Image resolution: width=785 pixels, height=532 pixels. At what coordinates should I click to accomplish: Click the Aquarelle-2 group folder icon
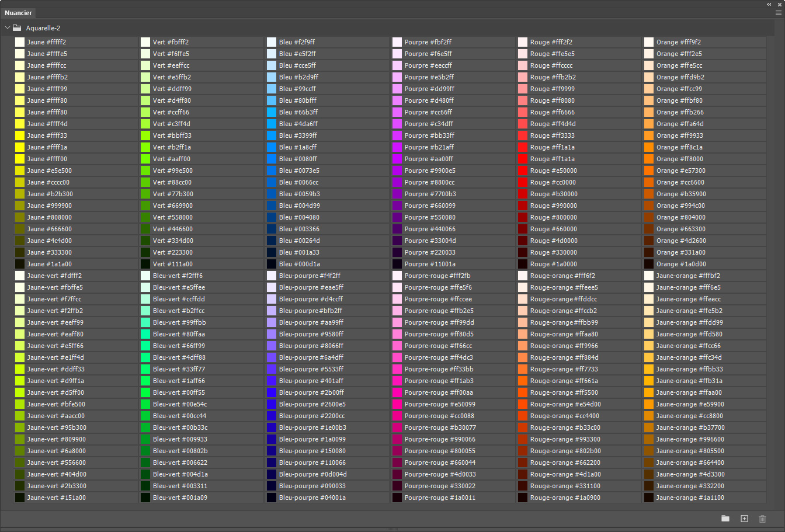pos(18,27)
